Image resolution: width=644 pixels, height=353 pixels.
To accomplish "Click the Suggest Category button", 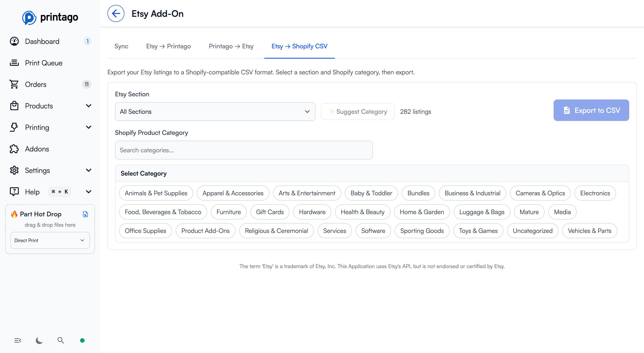I will (x=358, y=112).
